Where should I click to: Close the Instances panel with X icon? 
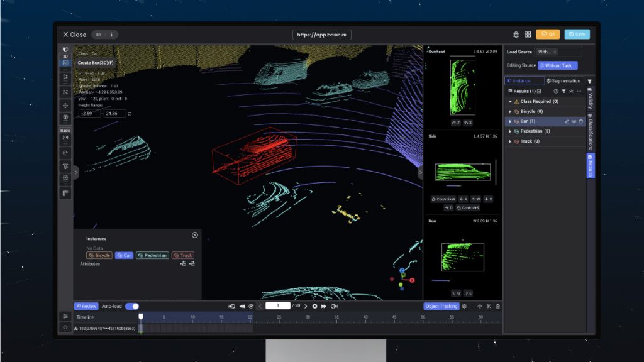(x=195, y=235)
